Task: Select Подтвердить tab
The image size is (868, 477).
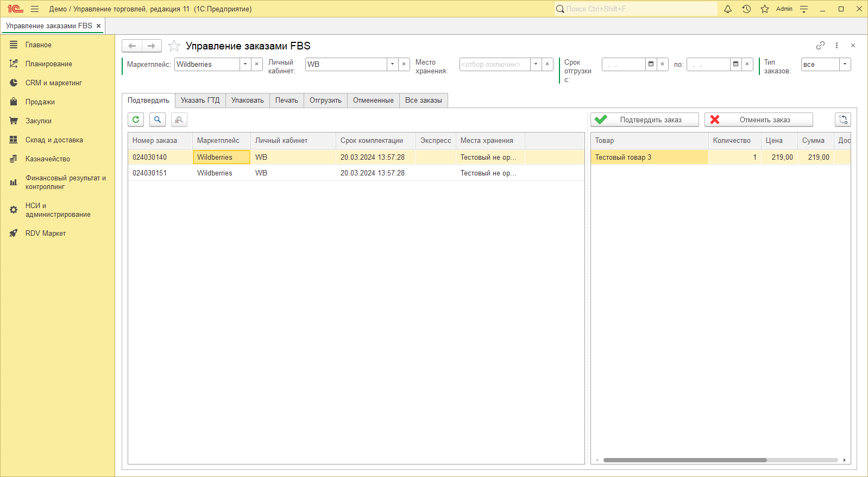Action: pyautogui.click(x=148, y=100)
